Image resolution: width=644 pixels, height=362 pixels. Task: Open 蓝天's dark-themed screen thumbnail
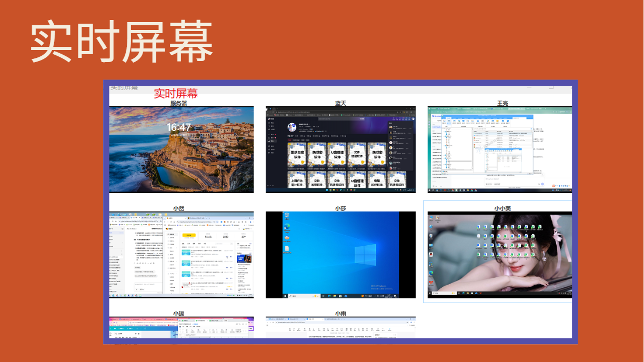point(340,149)
